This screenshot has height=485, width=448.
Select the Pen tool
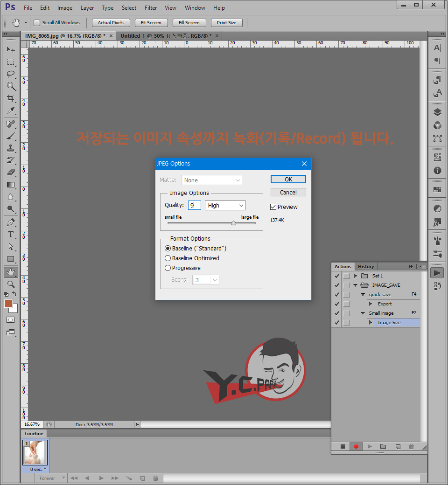click(x=11, y=222)
